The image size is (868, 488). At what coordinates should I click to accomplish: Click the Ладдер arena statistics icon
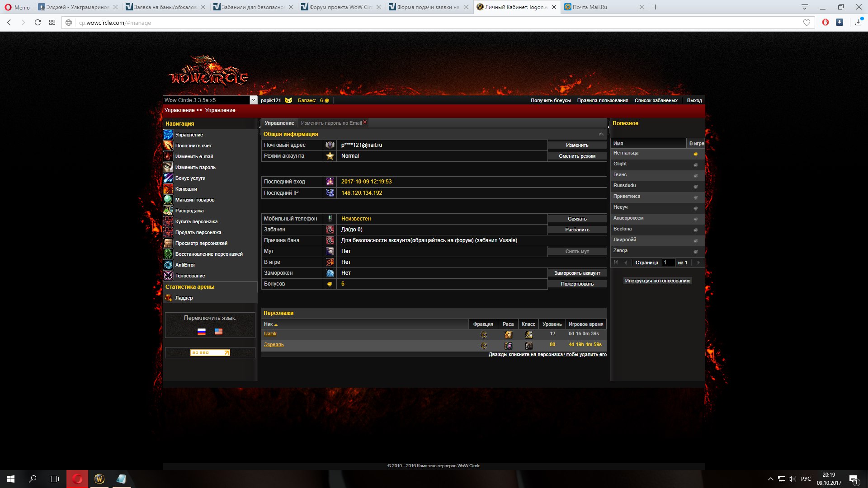168,298
